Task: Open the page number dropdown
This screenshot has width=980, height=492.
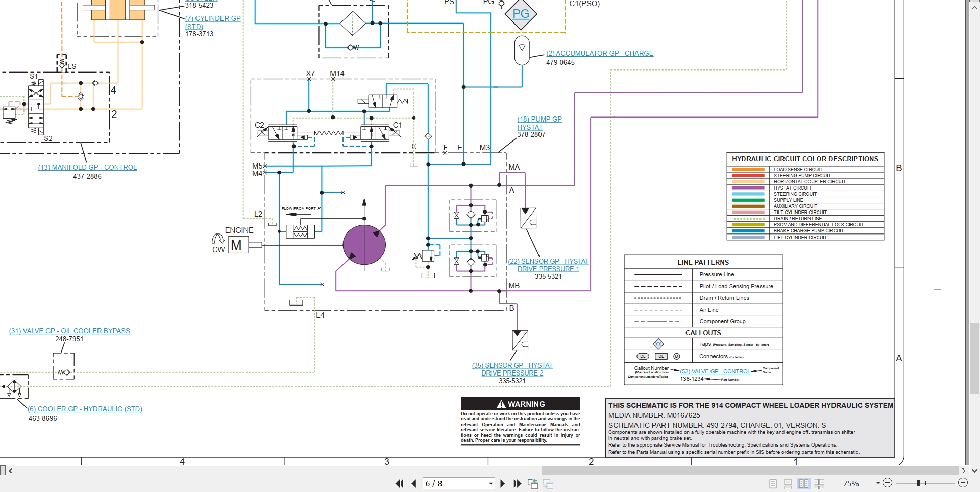Action: pos(491,483)
